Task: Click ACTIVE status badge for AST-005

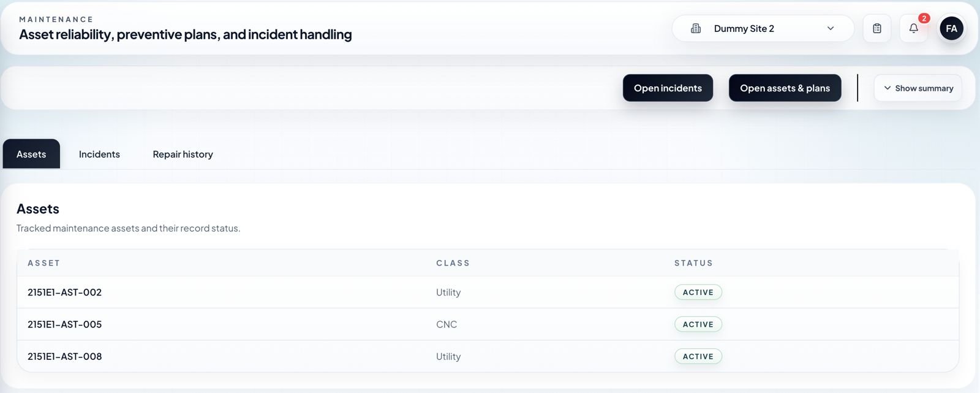Action: (x=698, y=324)
